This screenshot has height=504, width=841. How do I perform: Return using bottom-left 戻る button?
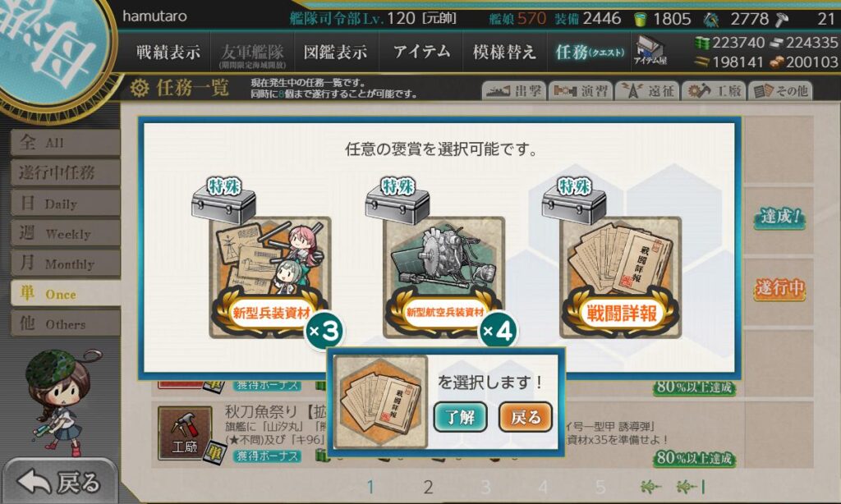pyautogui.click(x=59, y=482)
